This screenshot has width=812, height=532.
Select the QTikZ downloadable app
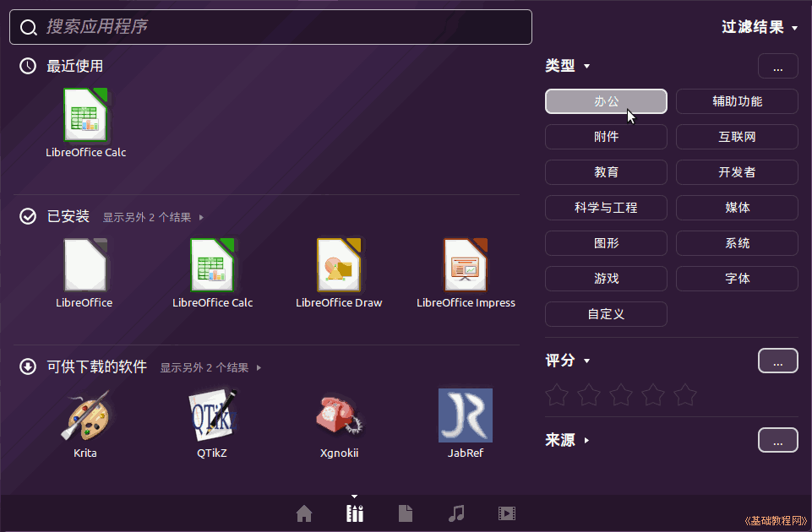pyautogui.click(x=212, y=416)
